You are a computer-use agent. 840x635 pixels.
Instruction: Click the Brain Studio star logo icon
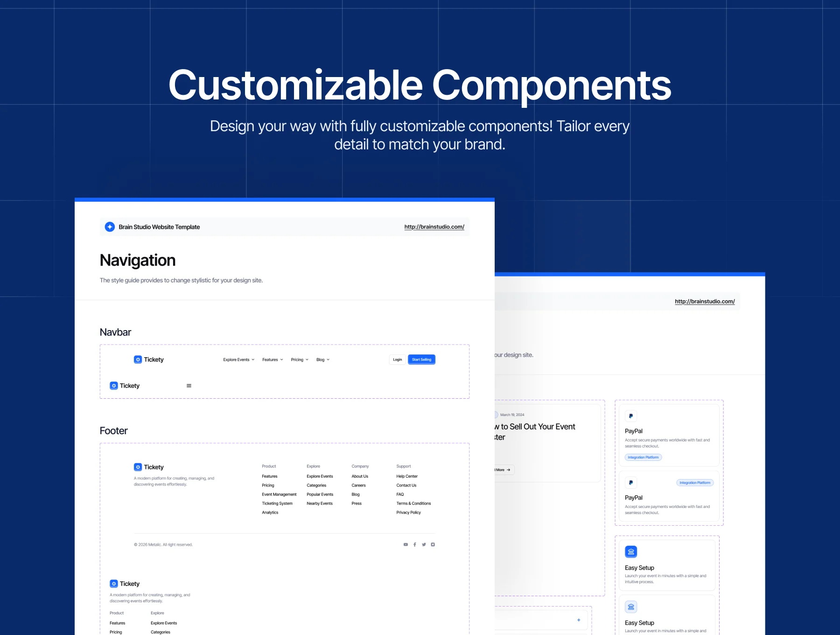(110, 227)
